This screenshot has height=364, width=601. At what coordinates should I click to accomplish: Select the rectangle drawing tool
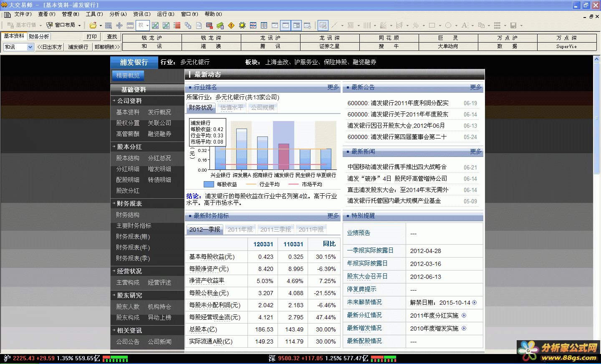(x=432, y=25)
